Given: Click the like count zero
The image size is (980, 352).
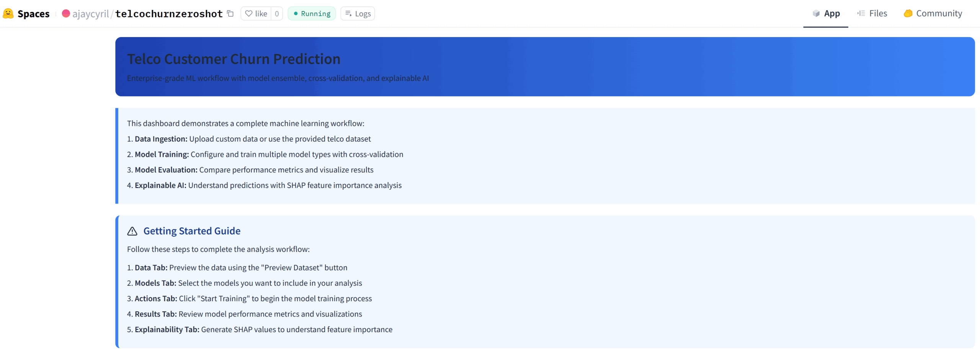Looking at the screenshot, I should tap(276, 13).
